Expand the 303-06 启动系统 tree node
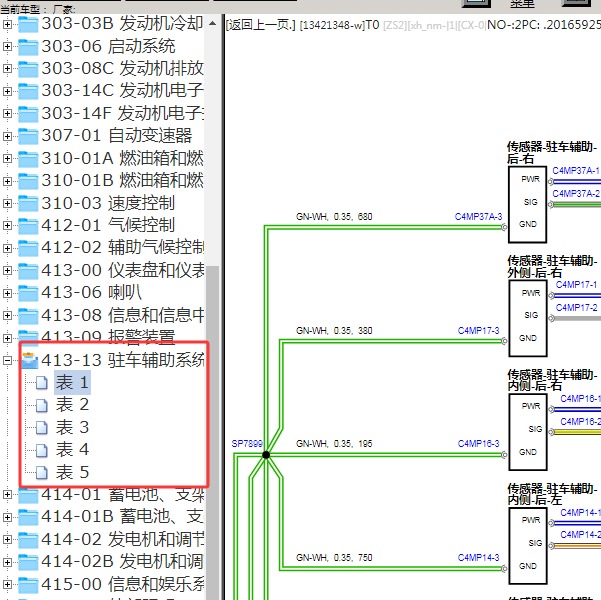 7,47
